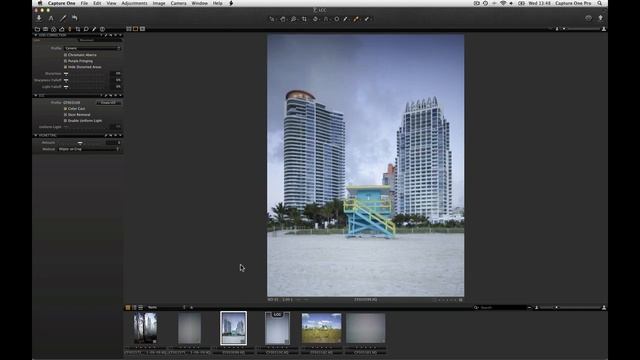Enable Purple Fringing checkbox
Viewport: 640px width, 360px height.
65,61
